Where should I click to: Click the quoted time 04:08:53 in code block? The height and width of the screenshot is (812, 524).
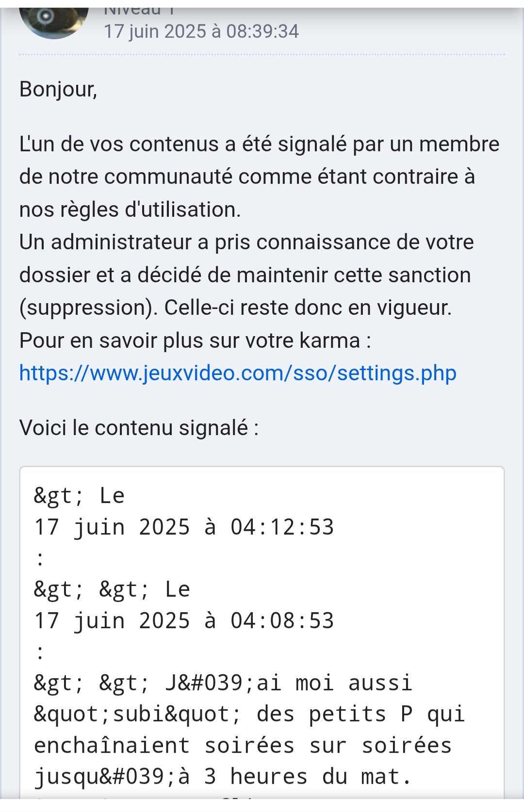(x=282, y=621)
